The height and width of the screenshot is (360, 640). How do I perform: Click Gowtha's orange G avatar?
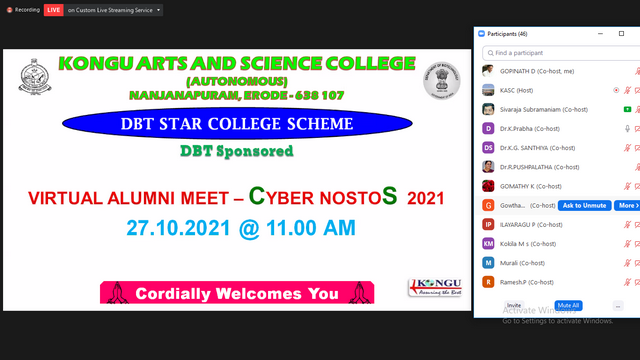(488, 205)
